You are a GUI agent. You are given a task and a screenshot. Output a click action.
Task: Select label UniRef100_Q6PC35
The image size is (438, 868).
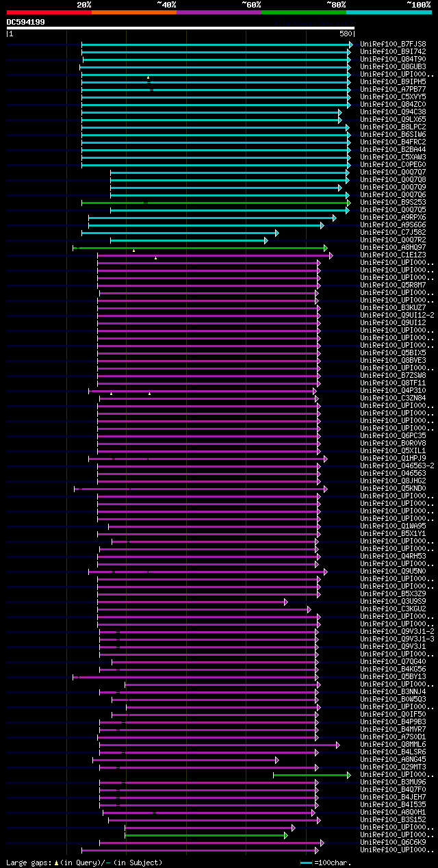(393, 435)
